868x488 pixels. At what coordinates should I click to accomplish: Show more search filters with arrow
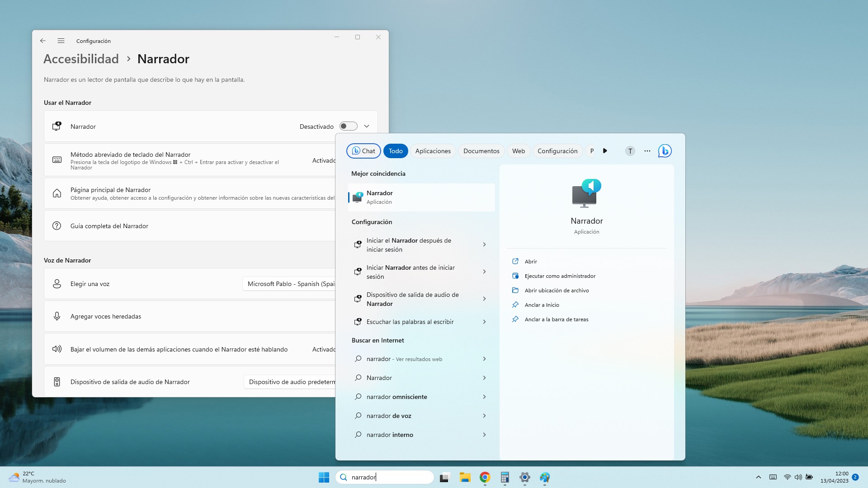click(605, 151)
